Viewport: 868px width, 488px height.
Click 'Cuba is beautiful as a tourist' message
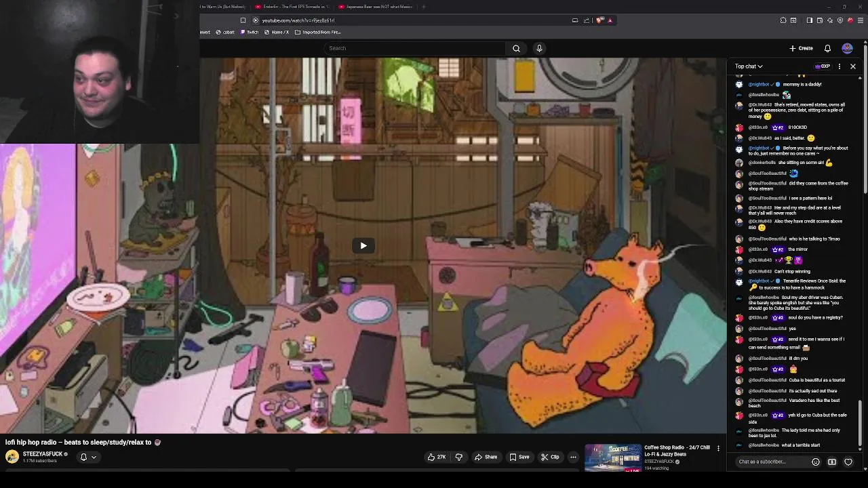point(817,380)
